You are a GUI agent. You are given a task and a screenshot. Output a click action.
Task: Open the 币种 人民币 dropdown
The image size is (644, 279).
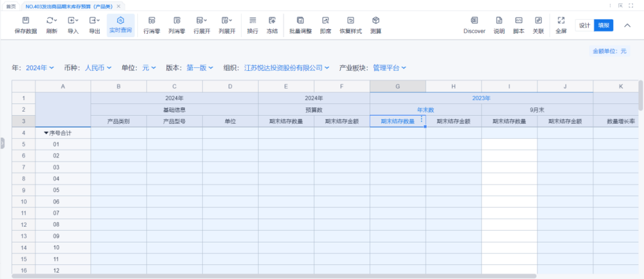coord(98,68)
